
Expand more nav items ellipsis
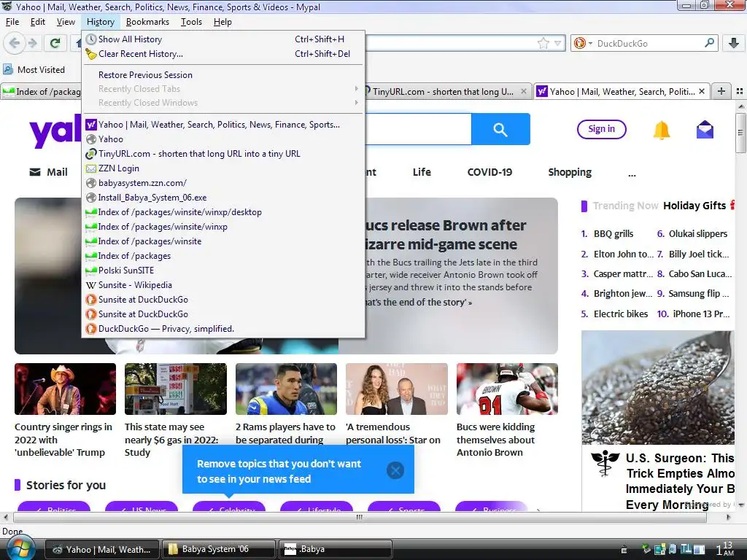tap(632, 174)
